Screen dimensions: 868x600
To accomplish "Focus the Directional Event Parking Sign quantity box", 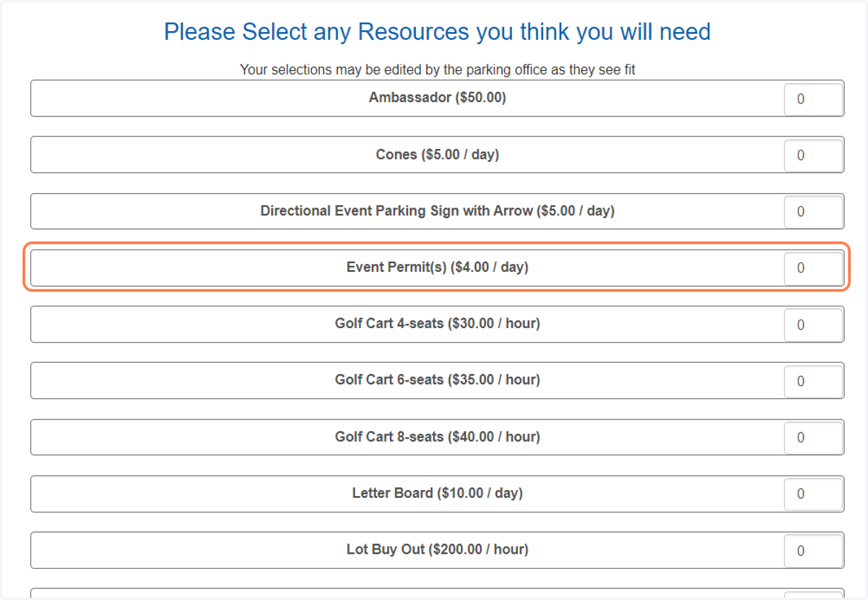I will [x=814, y=212].
